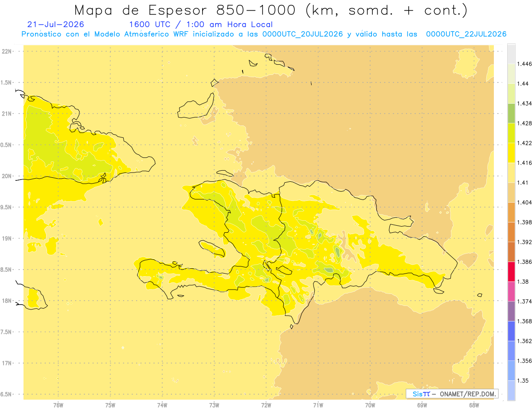Select the red legend swatch between 1.38 and 1.386
The image size is (532, 411).
click(511, 271)
